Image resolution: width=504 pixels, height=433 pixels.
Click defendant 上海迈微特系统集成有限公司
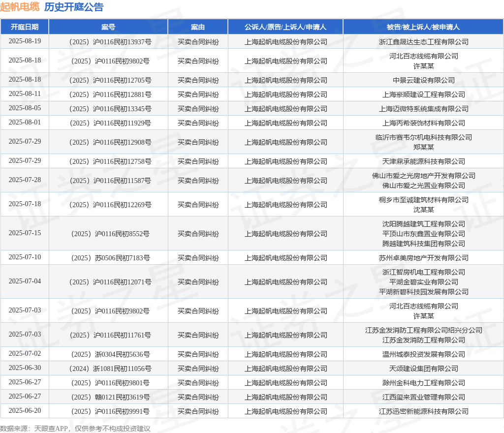coord(423,109)
